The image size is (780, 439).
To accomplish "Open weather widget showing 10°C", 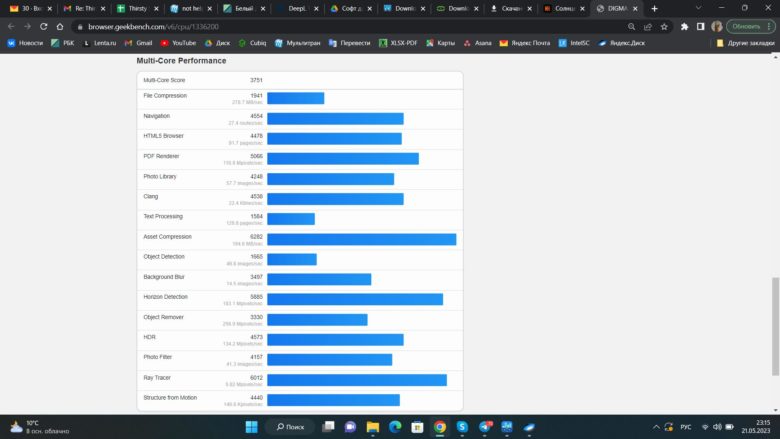I will 40,427.
